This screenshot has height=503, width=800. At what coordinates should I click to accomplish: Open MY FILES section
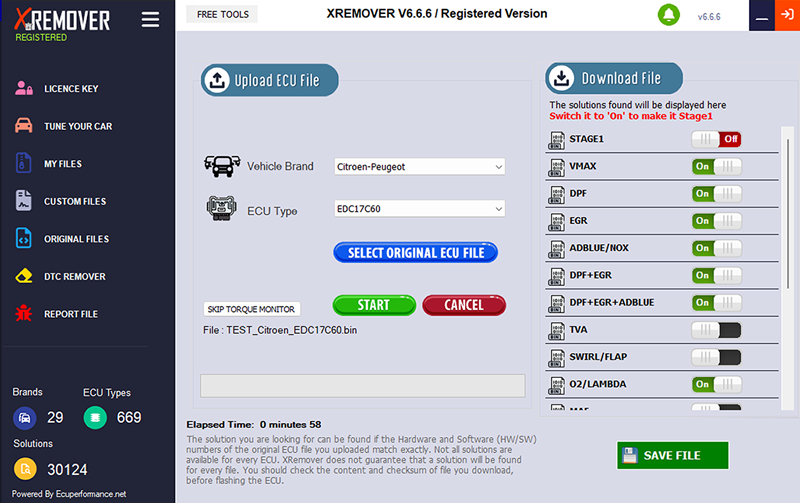pos(63,164)
